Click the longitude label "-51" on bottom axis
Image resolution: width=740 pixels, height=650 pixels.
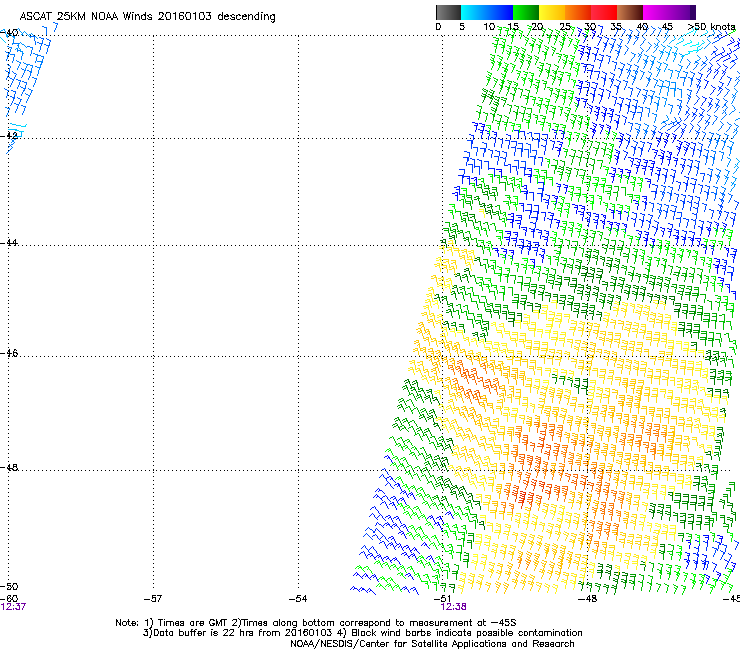pyautogui.click(x=443, y=599)
